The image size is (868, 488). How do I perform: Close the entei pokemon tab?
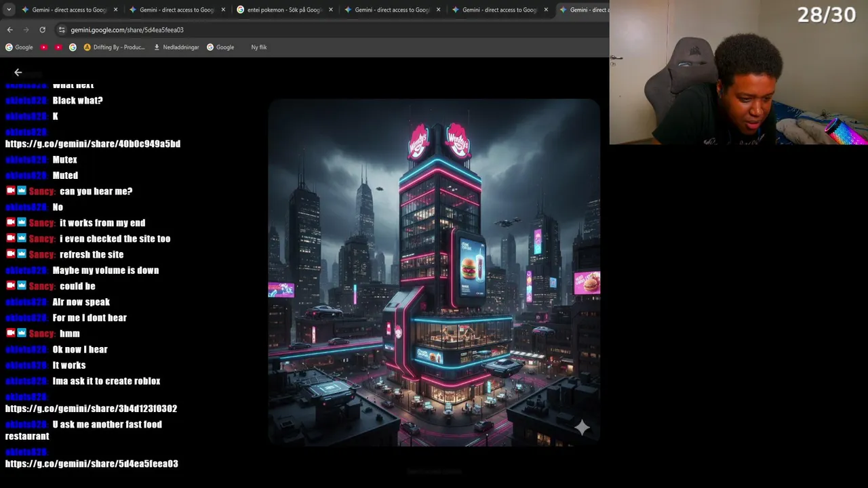coord(331,10)
